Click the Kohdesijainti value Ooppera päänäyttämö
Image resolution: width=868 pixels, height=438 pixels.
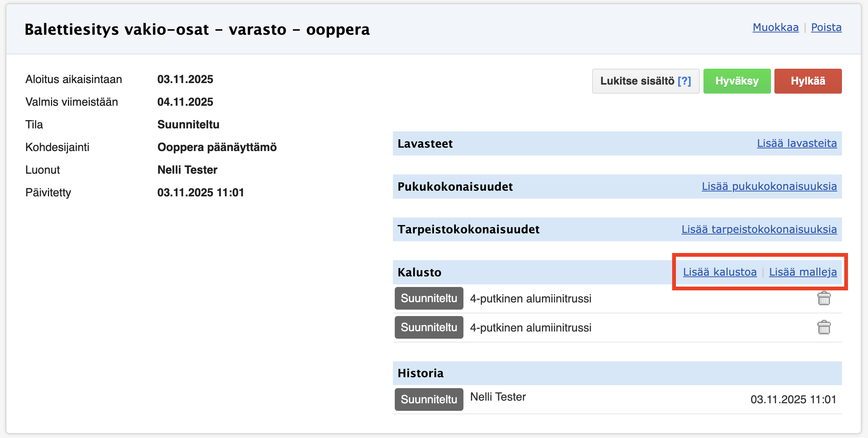click(x=217, y=147)
